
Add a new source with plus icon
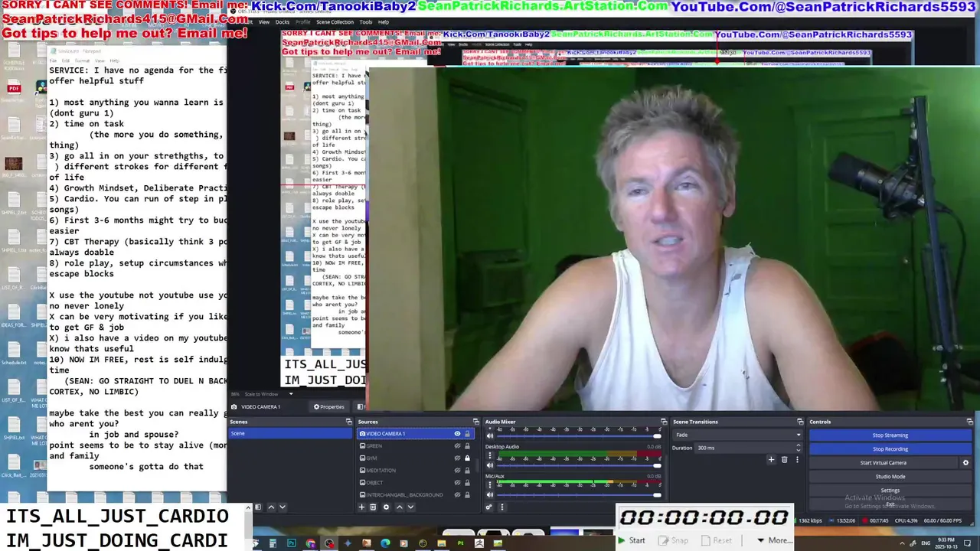tap(361, 507)
